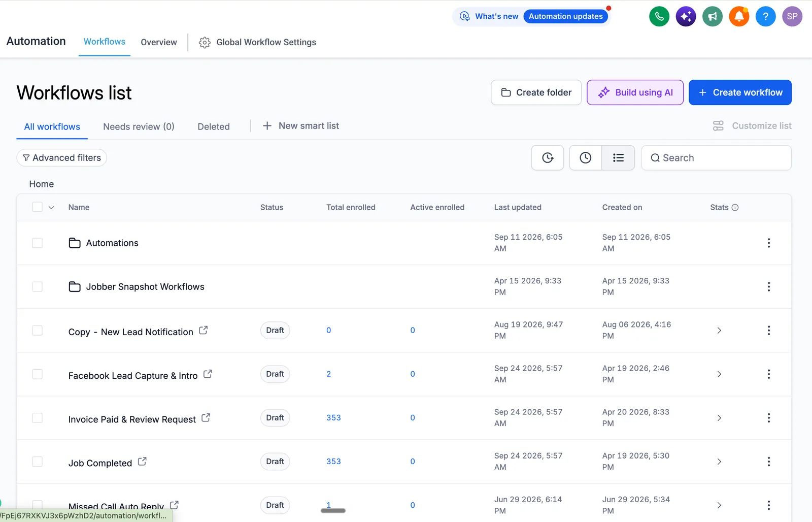
Task: Click the Global Workflow Settings gear icon
Action: tap(205, 42)
